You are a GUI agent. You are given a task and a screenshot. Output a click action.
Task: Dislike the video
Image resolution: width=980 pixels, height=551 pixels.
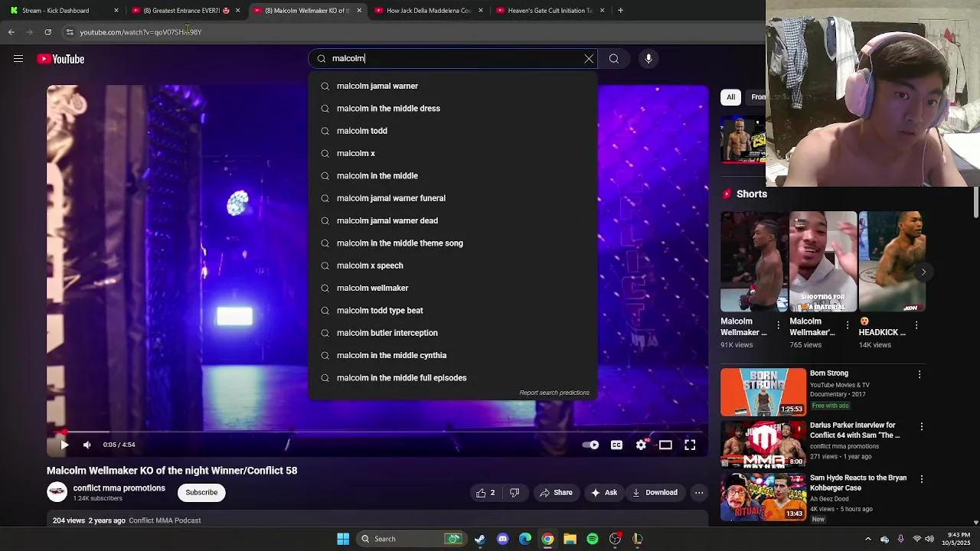[514, 493]
